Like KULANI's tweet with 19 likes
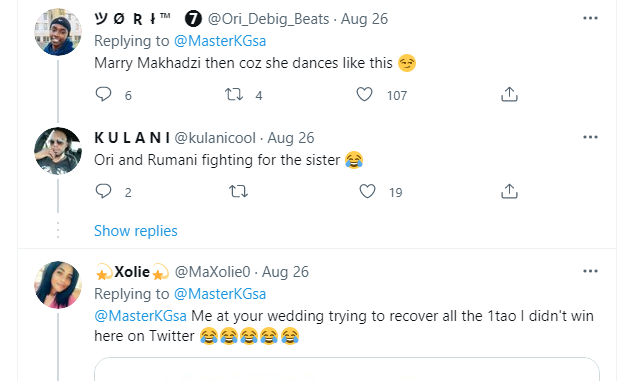The width and height of the screenshot is (619, 381). [x=367, y=191]
